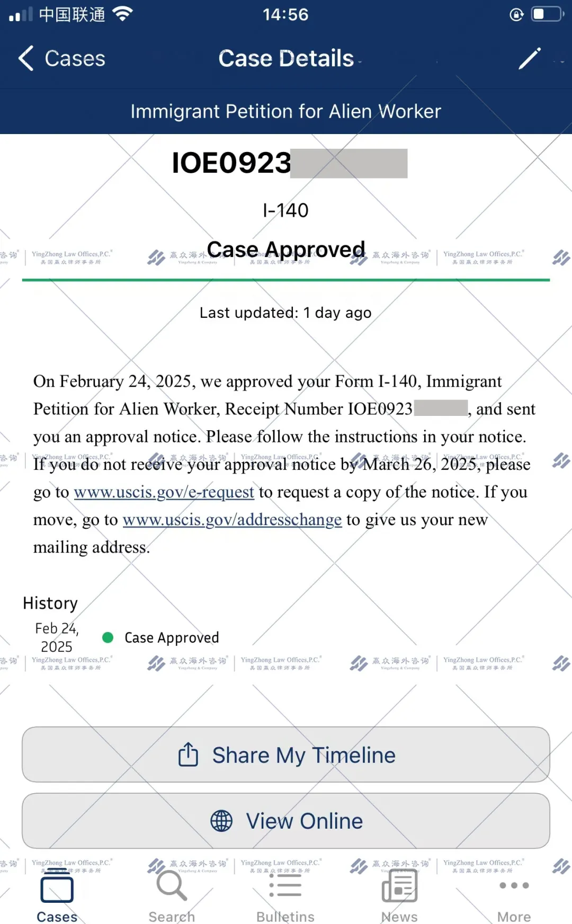
Task: Tap the back chevron arrow
Action: tap(26, 58)
